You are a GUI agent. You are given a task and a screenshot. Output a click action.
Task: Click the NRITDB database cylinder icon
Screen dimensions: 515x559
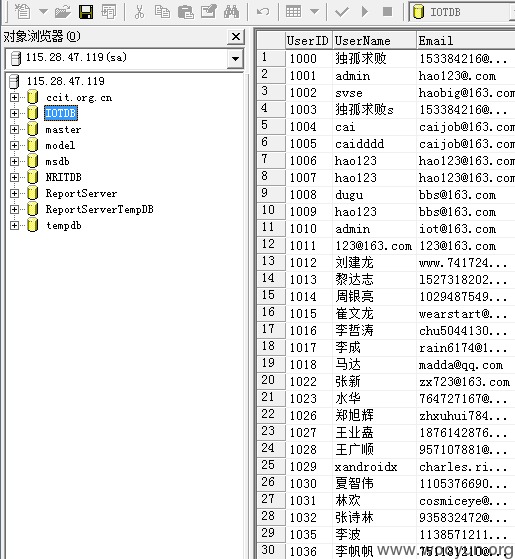tap(33, 177)
